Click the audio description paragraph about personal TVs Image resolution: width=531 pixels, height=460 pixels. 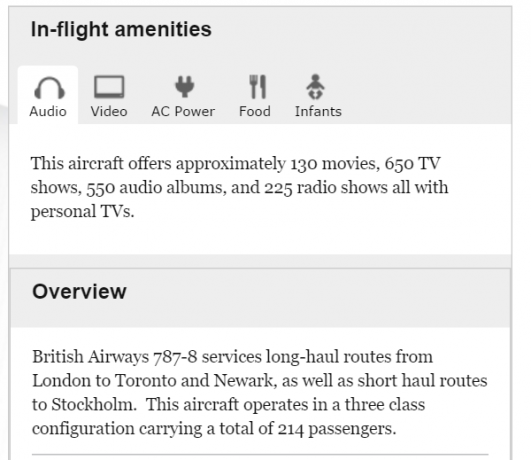point(239,188)
